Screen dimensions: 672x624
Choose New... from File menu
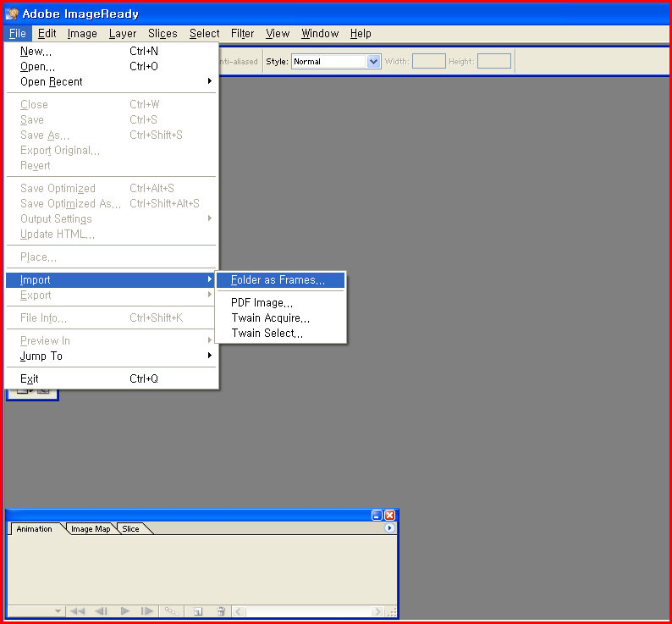tap(111, 52)
